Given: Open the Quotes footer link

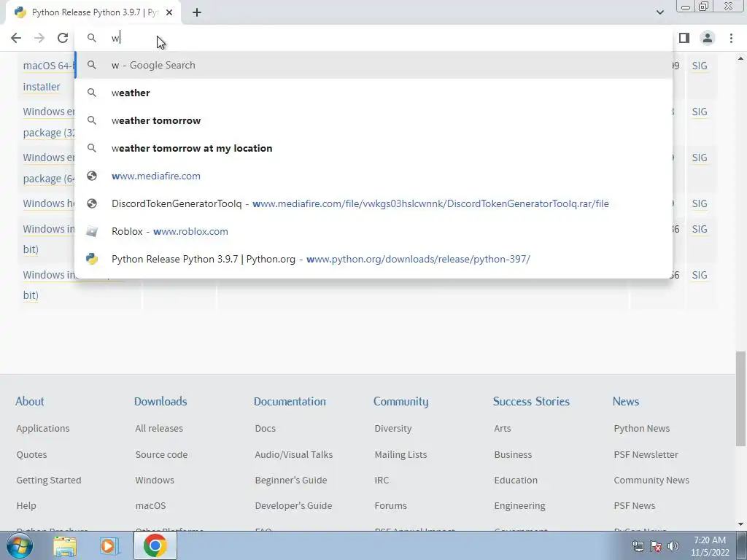Looking at the screenshot, I should tap(31, 455).
